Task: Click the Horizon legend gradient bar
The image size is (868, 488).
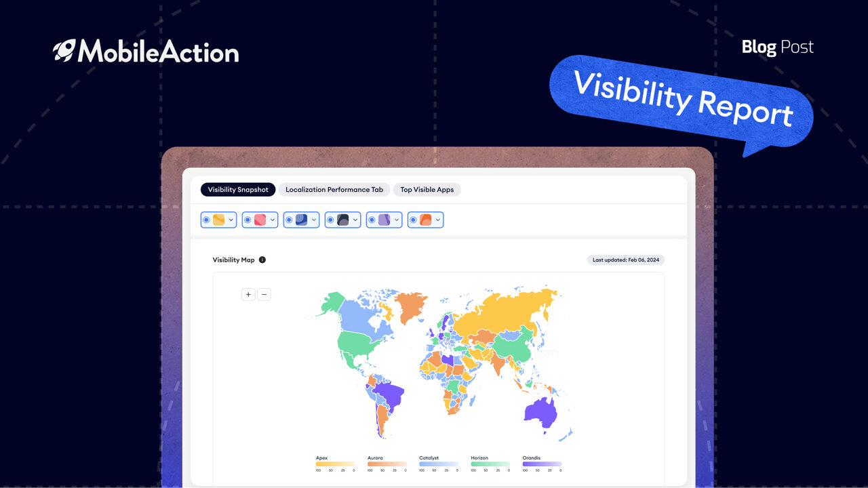Action: pyautogui.click(x=490, y=464)
